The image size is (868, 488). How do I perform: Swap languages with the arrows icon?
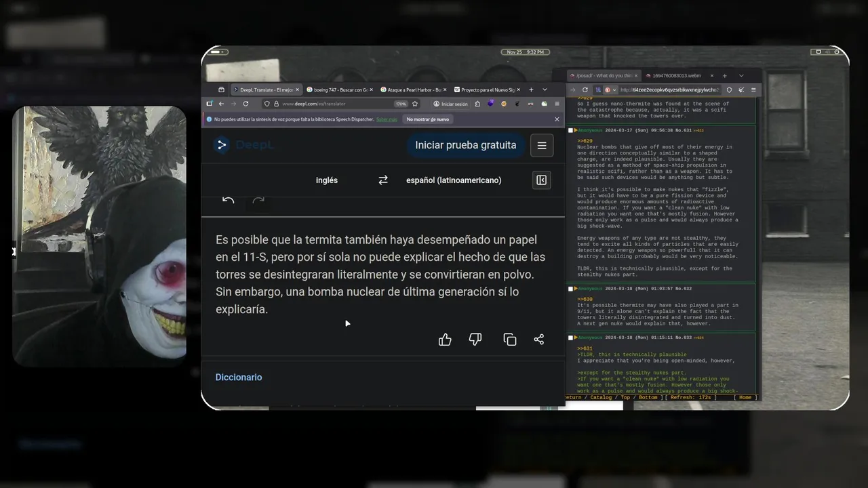383,180
